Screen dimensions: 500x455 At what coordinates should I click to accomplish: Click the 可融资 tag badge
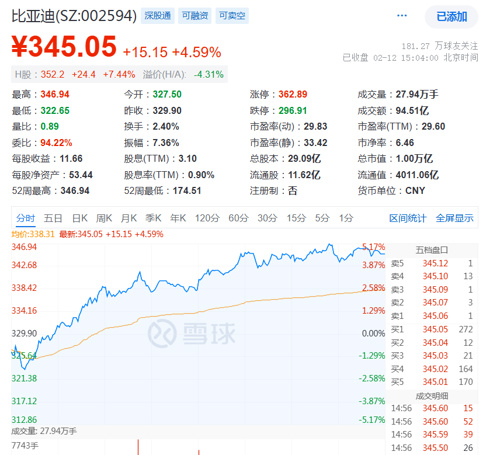[x=195, y=16]
